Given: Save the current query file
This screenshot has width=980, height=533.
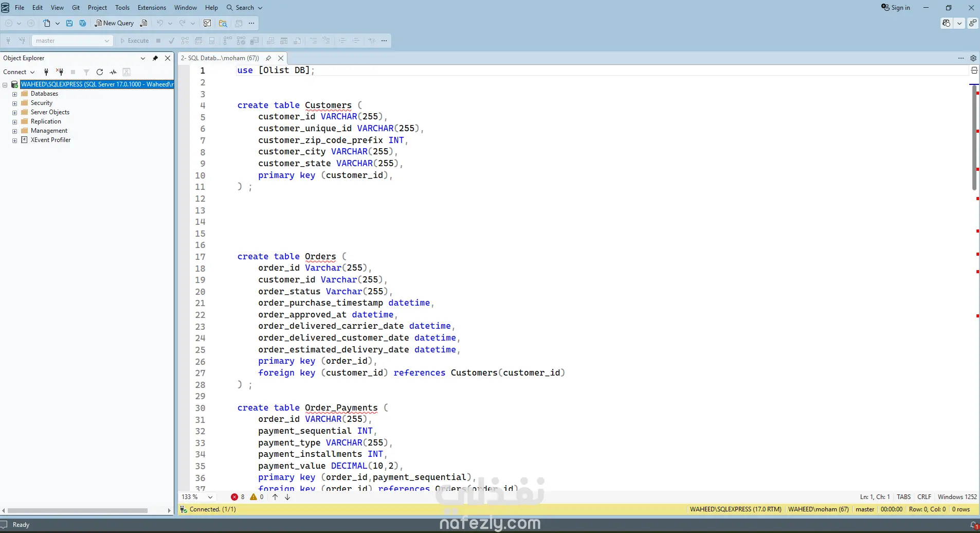Looking at the screenshot, I should (69, 23).
